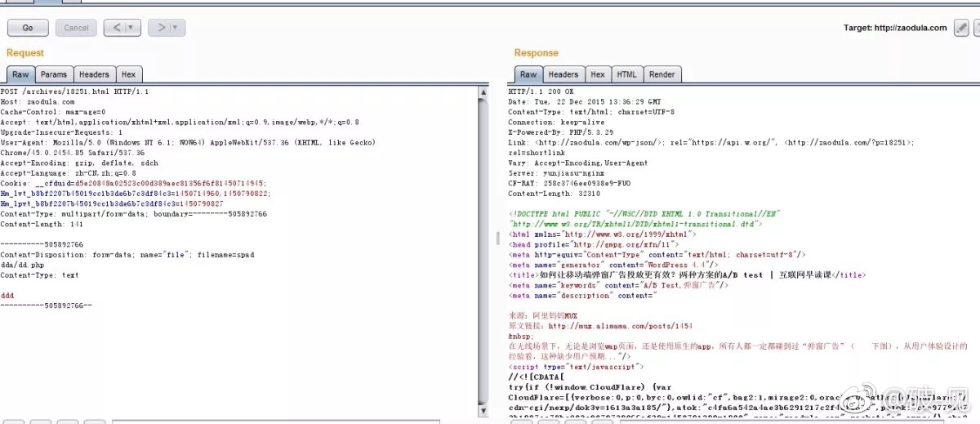
Task: Open the forward history dropdown arrow
Action: 176,28
